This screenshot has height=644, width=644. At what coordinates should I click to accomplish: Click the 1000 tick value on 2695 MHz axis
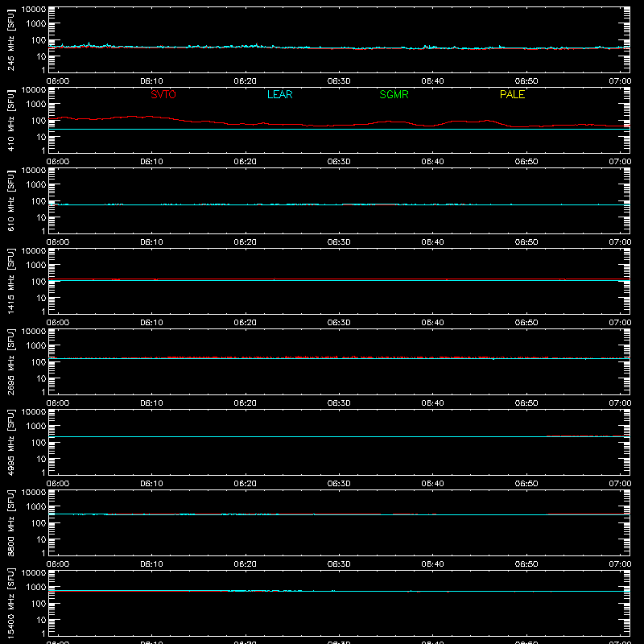point(36,345)
